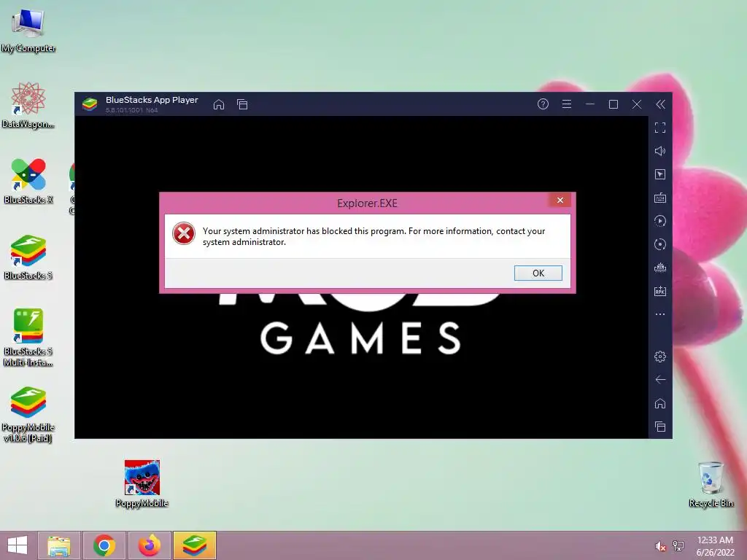This screenshot has width=747, height=560.
Task: Open Google Chrome from taskbar
Action: point(104,545)
